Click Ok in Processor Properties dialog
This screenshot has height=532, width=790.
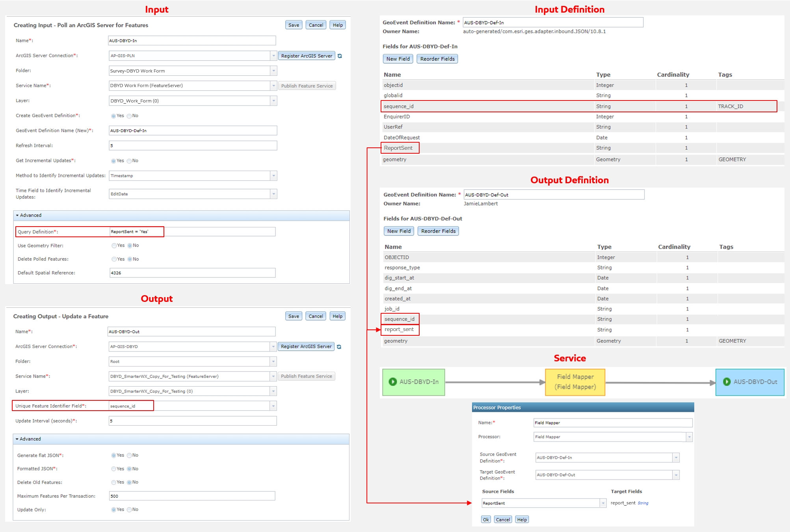pyautogui.click(x=486, y=519)
